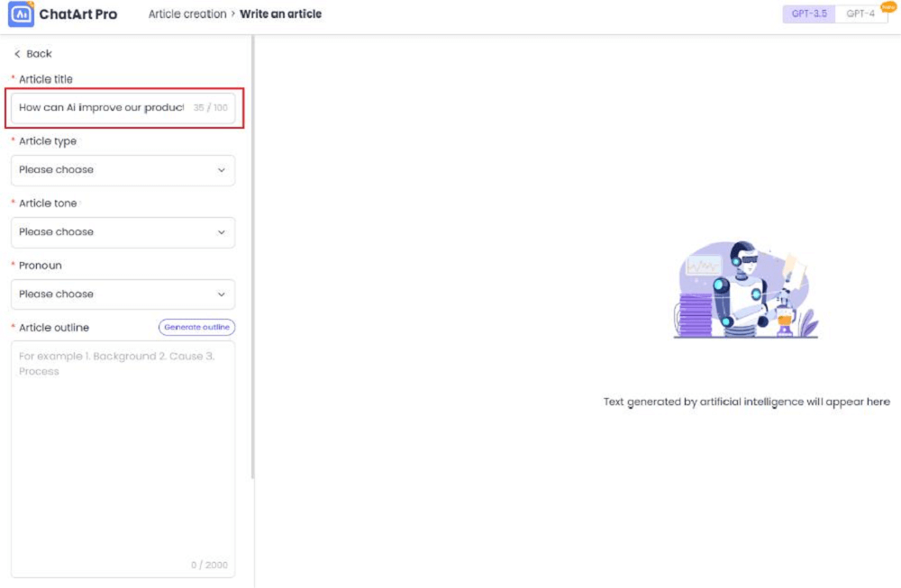The width and height of the screenshot is (901, 588).
Task: Switch to the GPT-4 model
Action: (860, 14)
